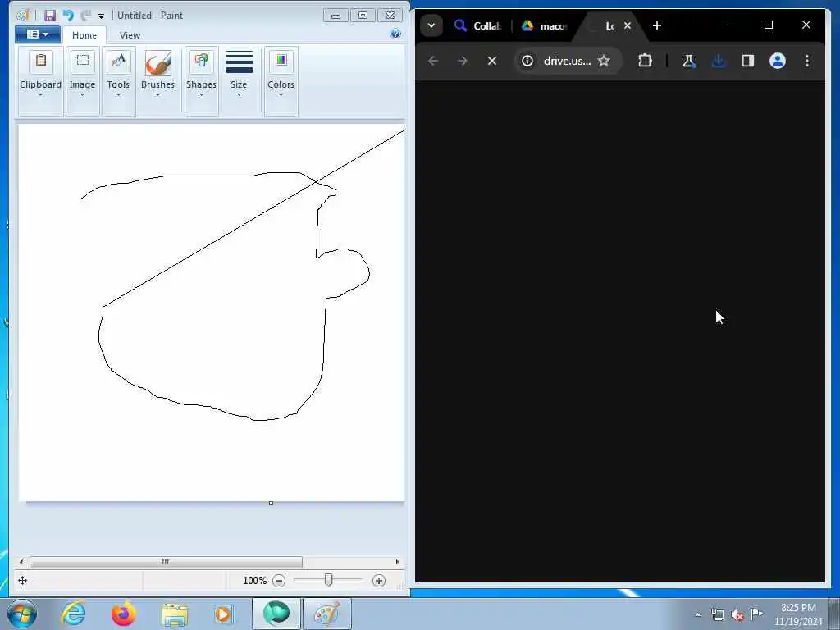Open Chrome Labs flask icon
The width and height of the screenshot is (840, 630).
coord(689,61)
